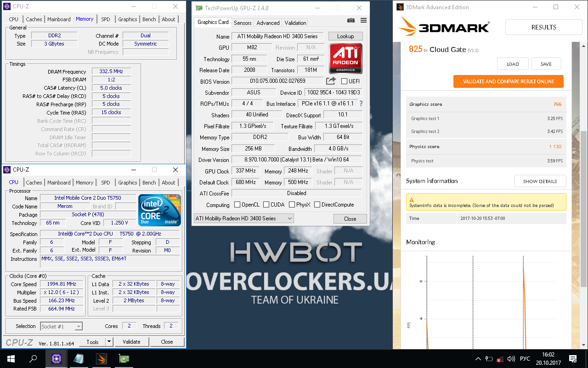Image resolution: width=588 pixels, height=368 pixels.
Task: Click the Close button in GPU-Z
Action: 350,219
